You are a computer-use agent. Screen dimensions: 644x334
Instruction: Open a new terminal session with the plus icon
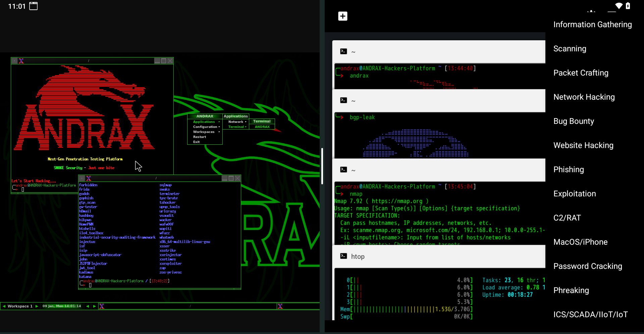342,16
